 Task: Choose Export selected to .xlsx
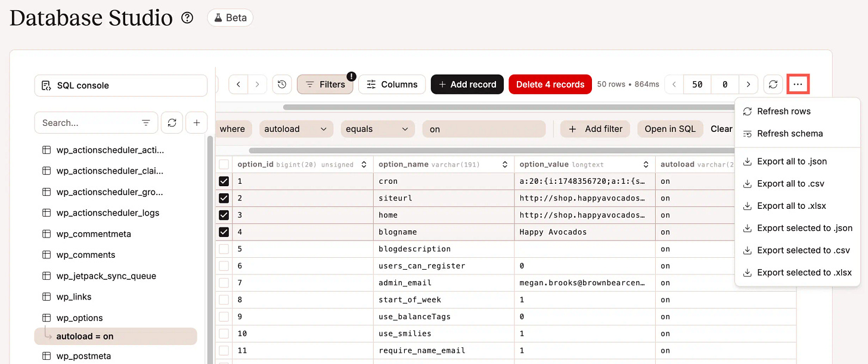click(797, 273)
